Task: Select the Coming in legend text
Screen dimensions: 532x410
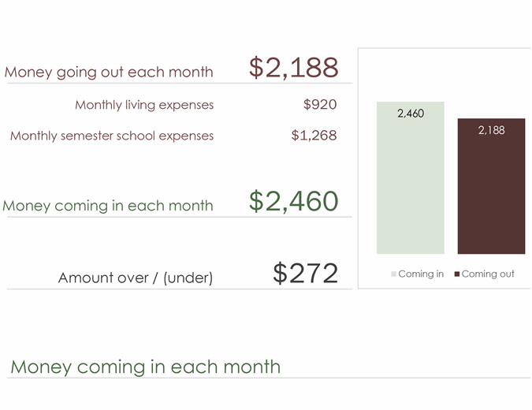Action: point(421,274)
